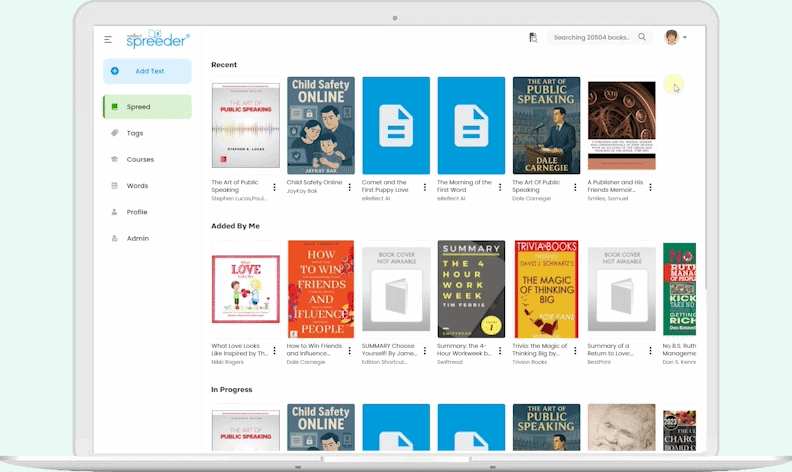792x472 pixels.
Task: Open The Magic of Thinking Big cover
Action: [547, 289]
